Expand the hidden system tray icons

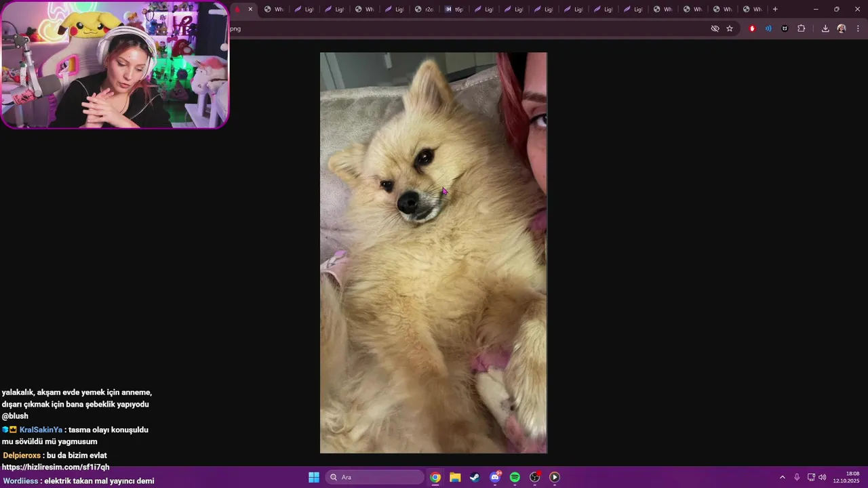coord(782,477)
